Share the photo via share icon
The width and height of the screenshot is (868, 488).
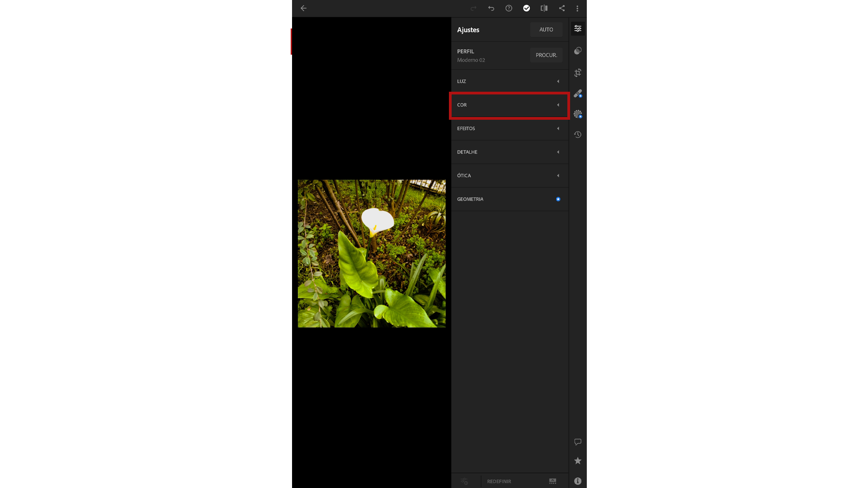click(x=561, y=8)
